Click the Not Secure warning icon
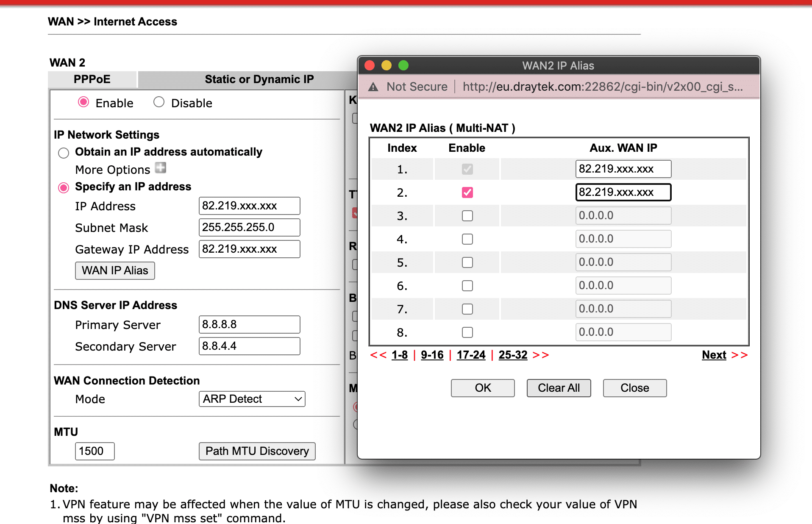The width and height of the screenshot is (812, 524). pyautogui.click(x=373, y=87)
